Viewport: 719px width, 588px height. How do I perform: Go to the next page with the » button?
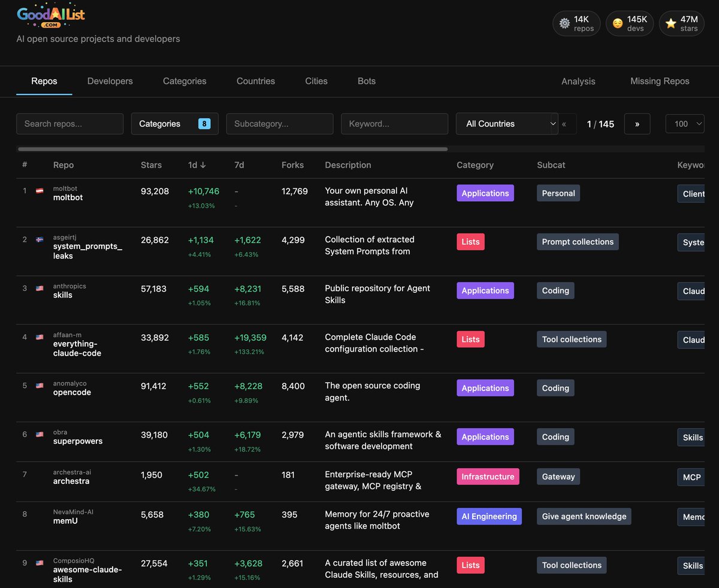(637, 124)
